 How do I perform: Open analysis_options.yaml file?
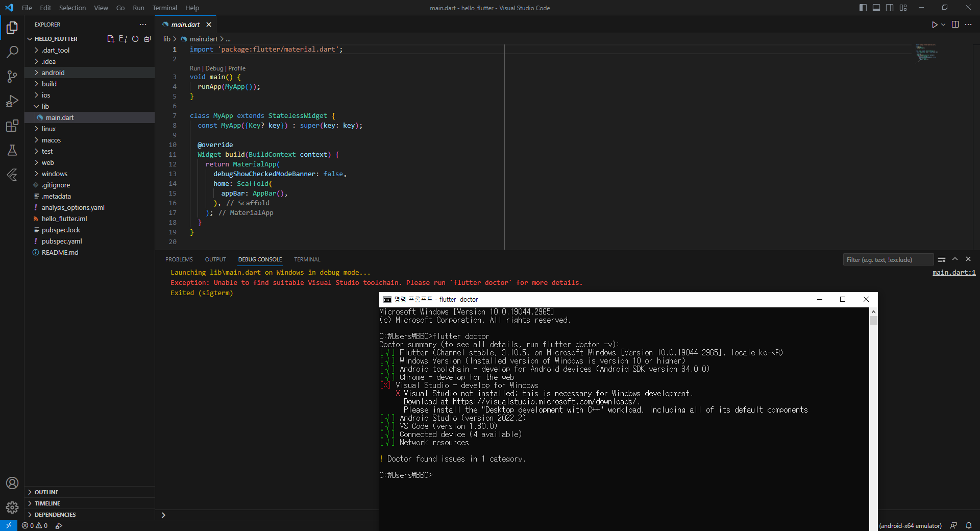[89, 207]
